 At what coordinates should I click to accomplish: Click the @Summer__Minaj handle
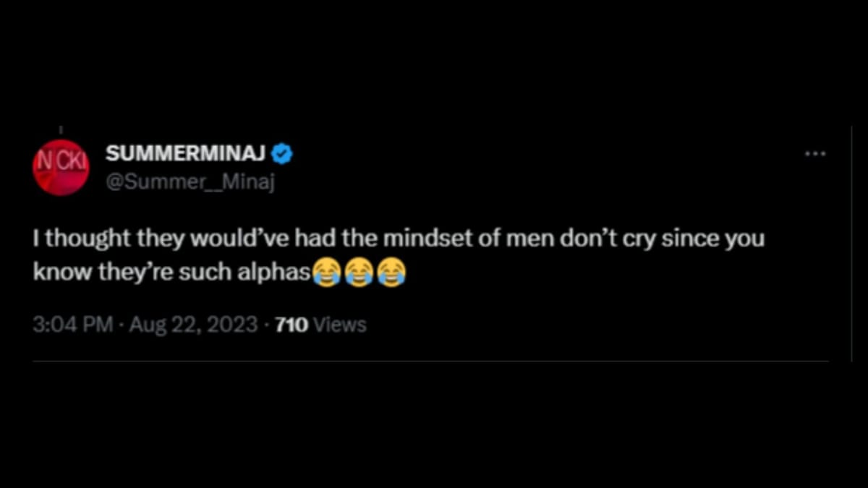pyautogui.click(x=190, y=183)
